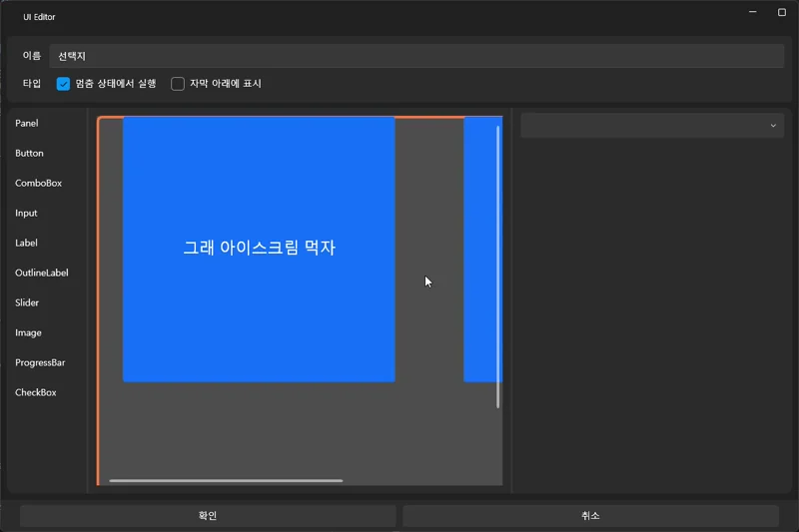Click the canvas horizontal scrollbar

coord(226,480)
